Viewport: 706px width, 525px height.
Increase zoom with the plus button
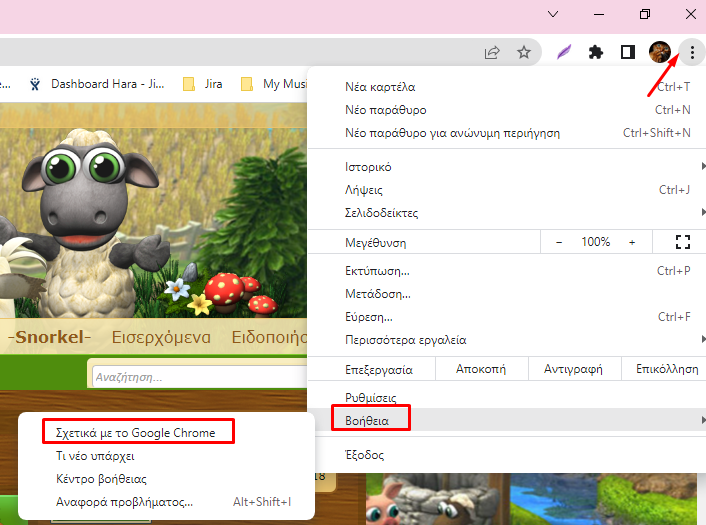click(x=632, y=242)
